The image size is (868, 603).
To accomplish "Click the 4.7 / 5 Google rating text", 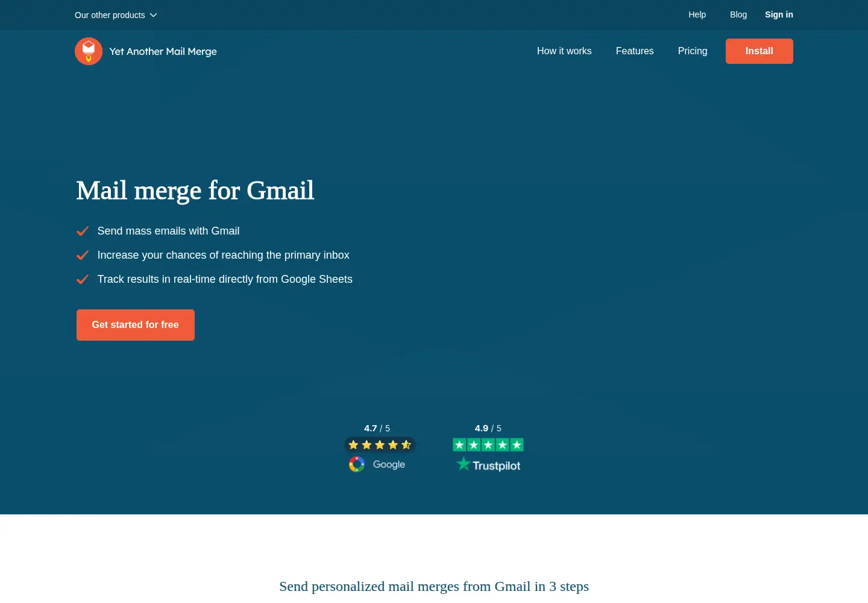I will click(377, 428).
